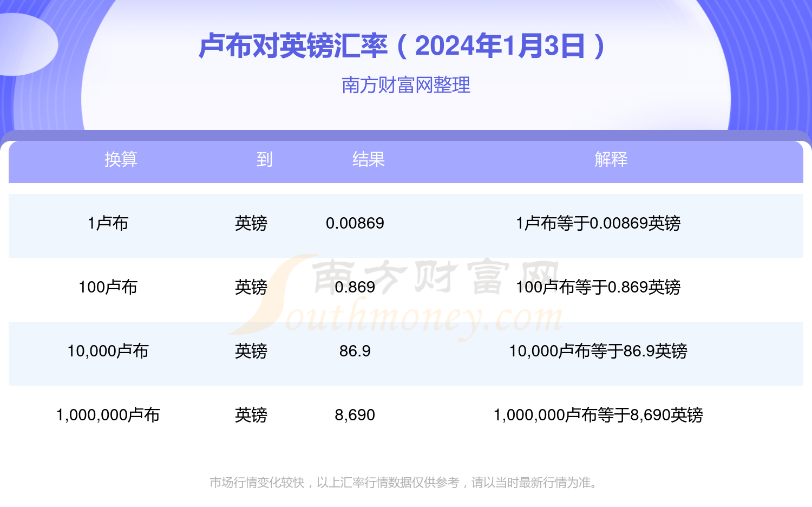Select the 1卢布 cell

pos(108,223)
